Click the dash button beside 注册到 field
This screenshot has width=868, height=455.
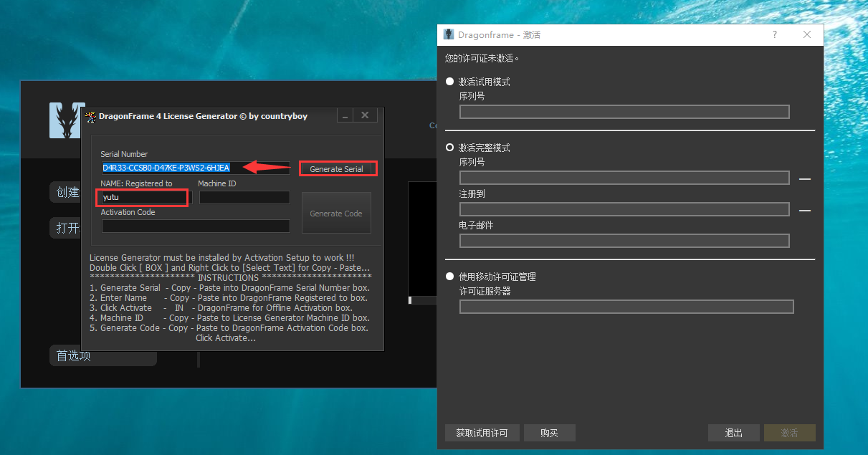point(804,210)
